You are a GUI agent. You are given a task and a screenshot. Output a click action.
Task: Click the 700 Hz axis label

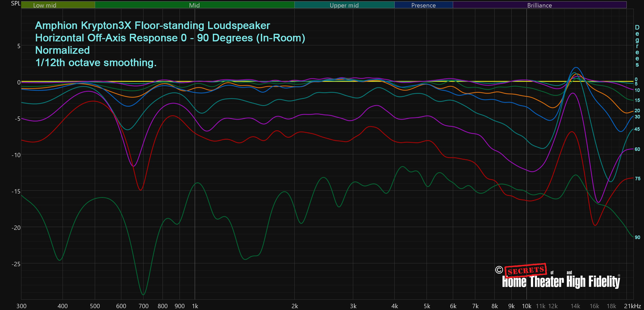pos(143,306)
